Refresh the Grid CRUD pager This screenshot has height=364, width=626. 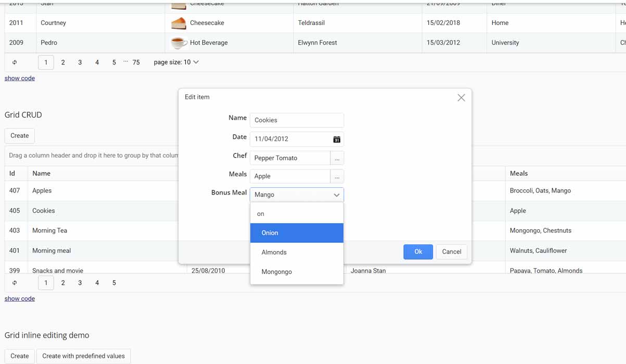[x=15, y=282]
